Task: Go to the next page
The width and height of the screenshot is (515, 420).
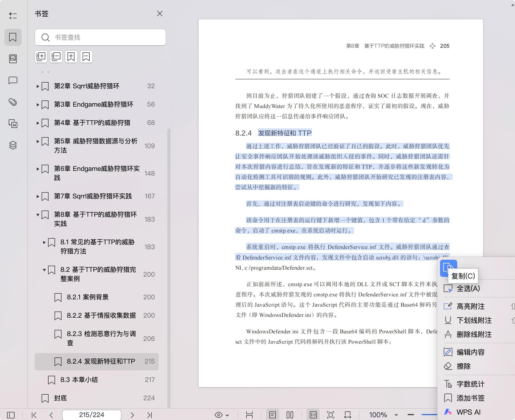Action: pyautogui.click(x=132, y=415)
